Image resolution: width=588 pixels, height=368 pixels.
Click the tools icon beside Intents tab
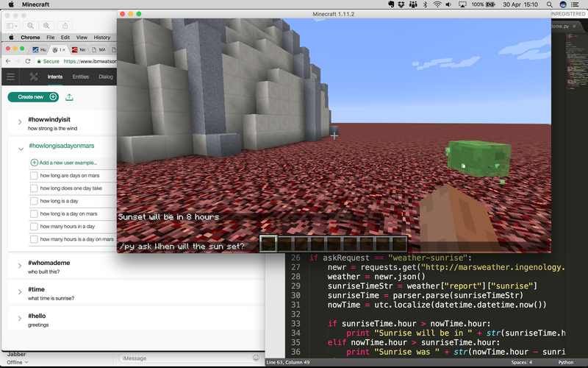coord(34,77)
